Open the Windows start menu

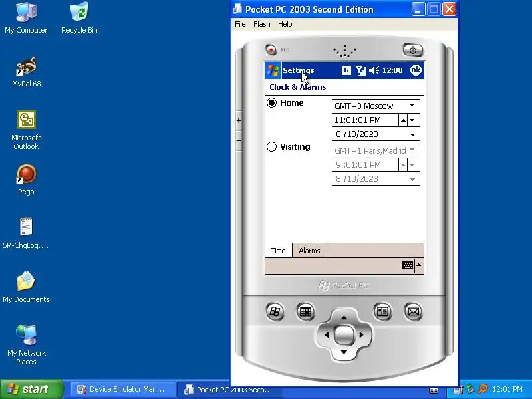pos(32,389)
